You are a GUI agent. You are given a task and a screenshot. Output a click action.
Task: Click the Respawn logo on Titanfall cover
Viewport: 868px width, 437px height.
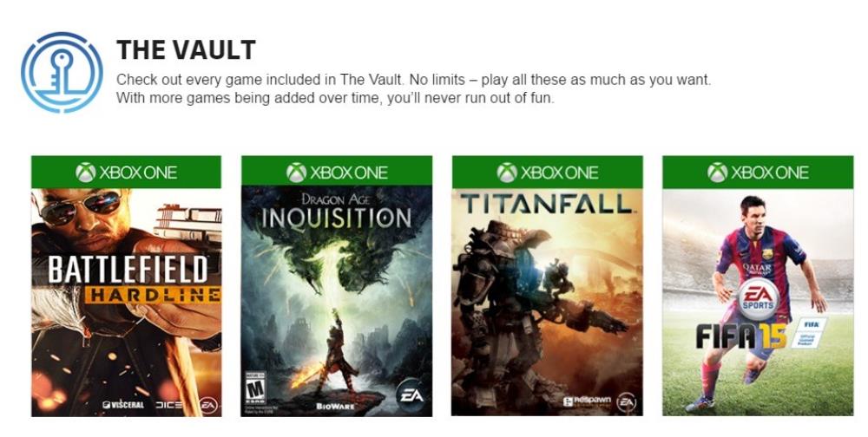click(587, 401)
